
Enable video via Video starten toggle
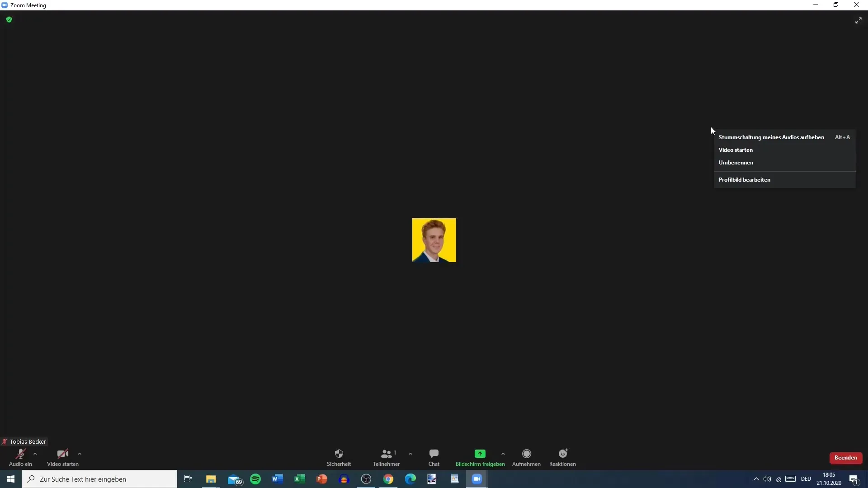click(736, 149)
